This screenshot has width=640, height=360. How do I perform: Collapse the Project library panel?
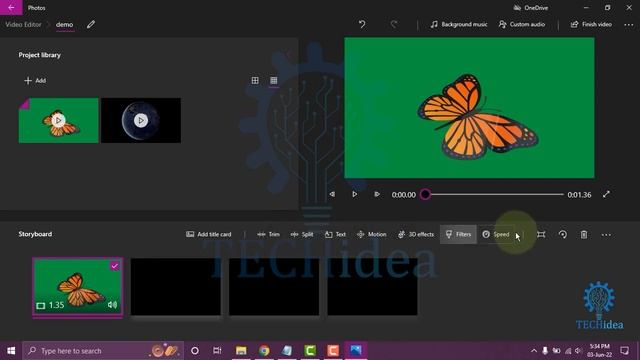[x=288, y=54]
